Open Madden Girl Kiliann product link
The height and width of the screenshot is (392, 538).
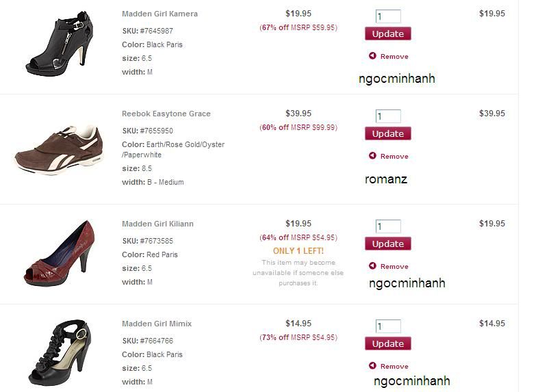[157, 224]
